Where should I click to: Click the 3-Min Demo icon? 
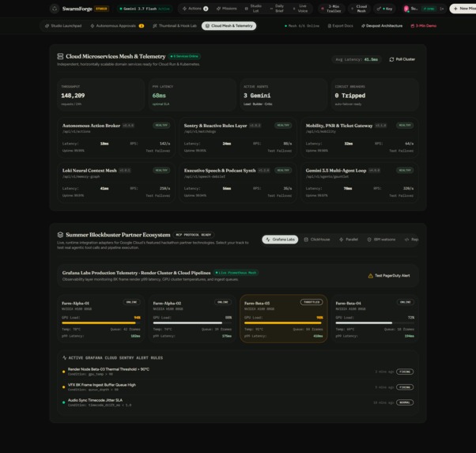click(x=413, y=26)
